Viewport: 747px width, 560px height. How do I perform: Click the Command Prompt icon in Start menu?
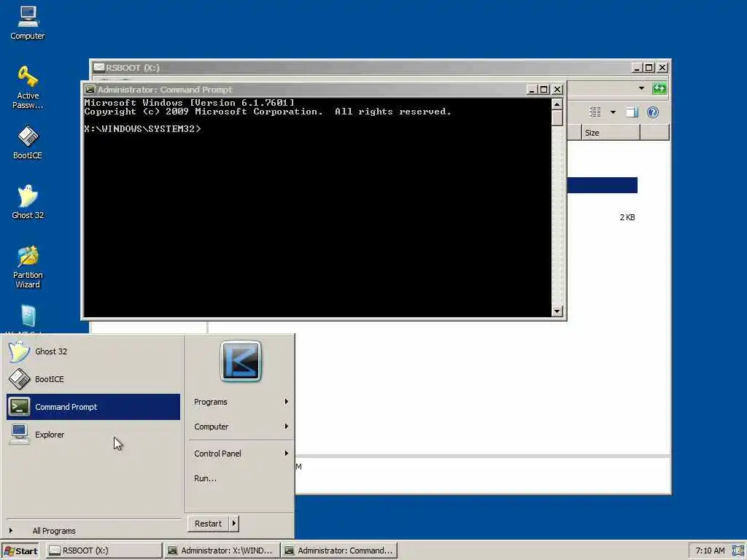(19, 407)
